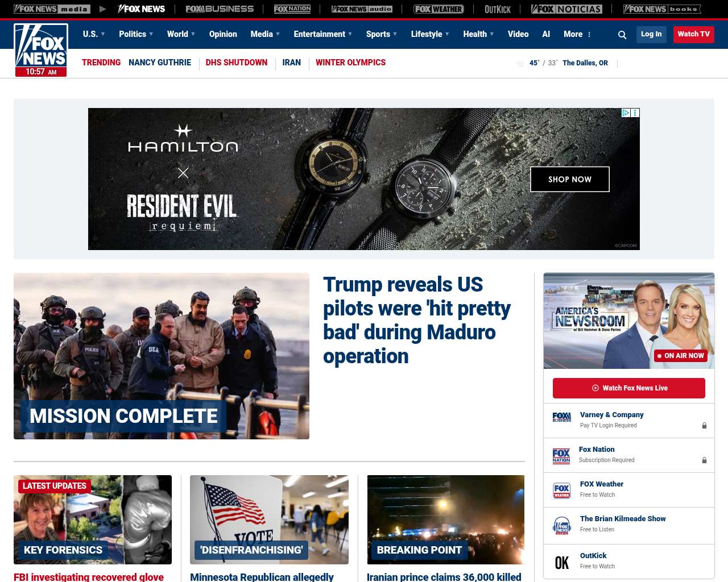Click the Fox News Radio icon beside Kilmeade
Viewport: 728px width, 582px height.
(561, 526)
